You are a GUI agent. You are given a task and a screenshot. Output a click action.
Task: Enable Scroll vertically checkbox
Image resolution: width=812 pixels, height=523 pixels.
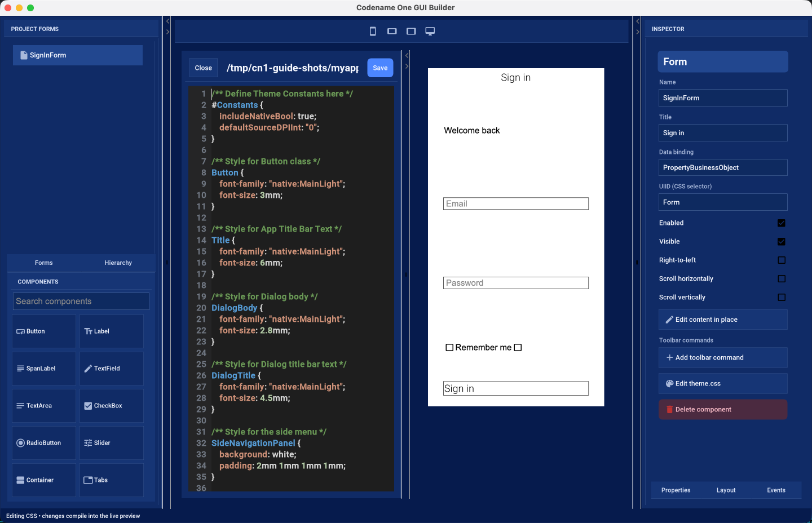[x=781, y=298]
